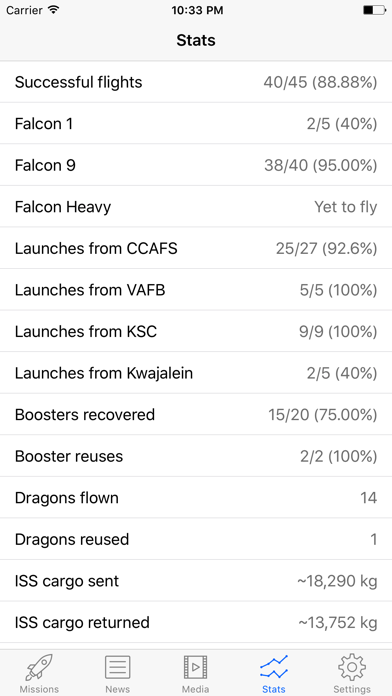Select the Falcon 1 stats row
Screen dimensions: 392x696
196,123
